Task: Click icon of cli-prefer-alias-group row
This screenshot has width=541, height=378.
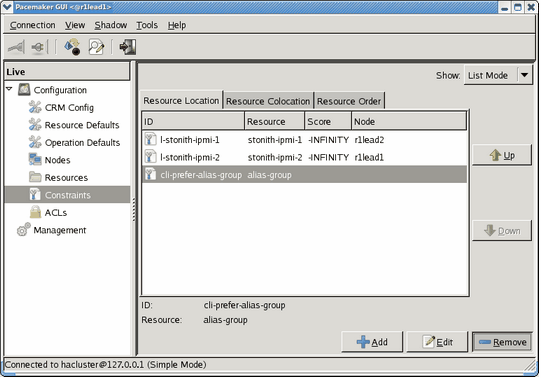Action: 150,175
